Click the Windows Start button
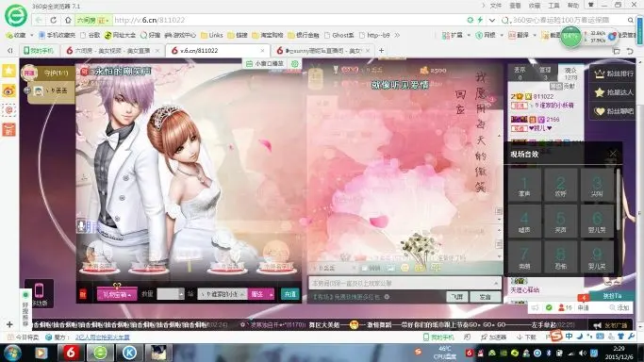Viewport: 644px width, 362px height. pyautogui.click(x=11, y=354)
